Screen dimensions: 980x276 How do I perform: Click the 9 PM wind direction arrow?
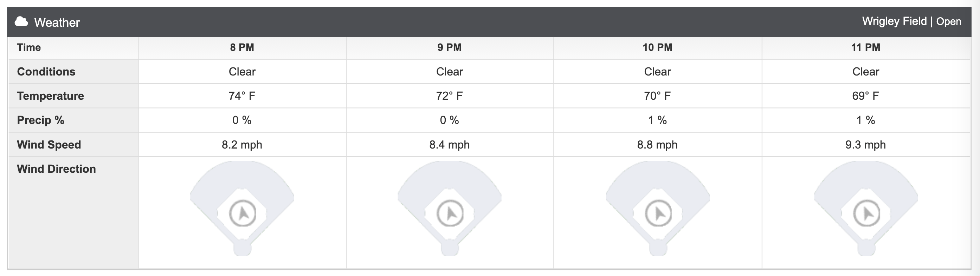[x=450, y=213]
